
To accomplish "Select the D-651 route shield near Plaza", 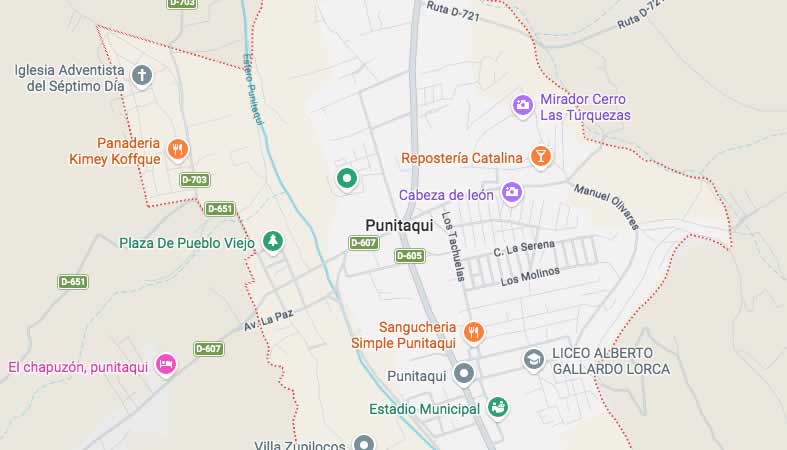I will pyautogui.click(x=220, y=209).
